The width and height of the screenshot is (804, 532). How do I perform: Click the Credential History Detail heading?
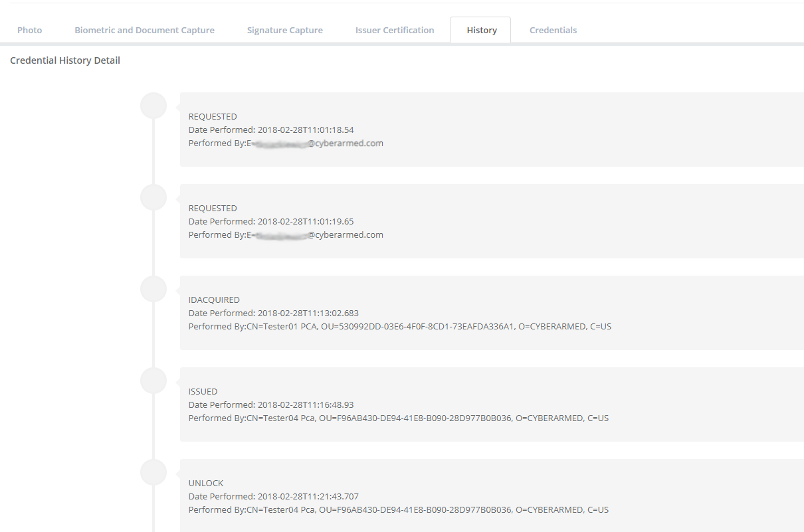65,60
